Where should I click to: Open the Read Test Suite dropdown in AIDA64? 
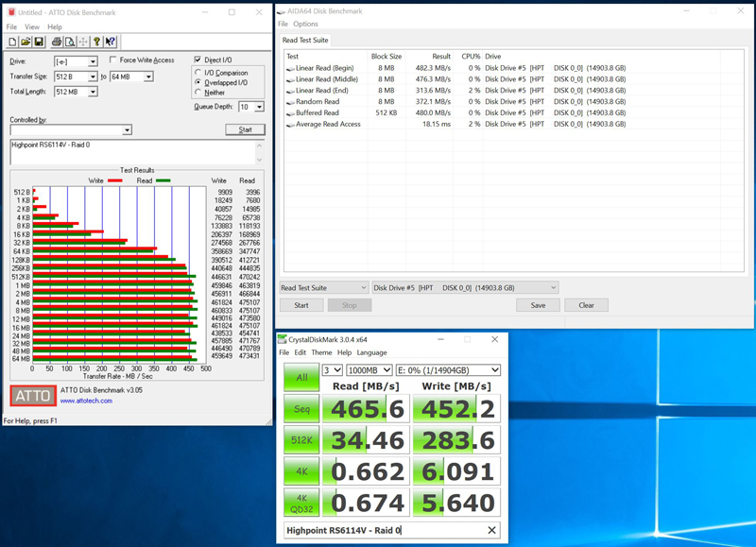click(362, 288)
